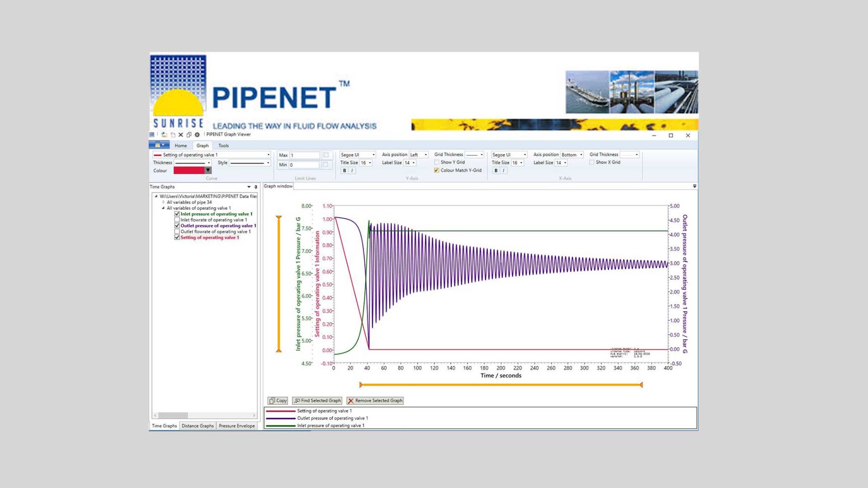
Task: Open the settings gear icon in title bar
Action: 197,135
